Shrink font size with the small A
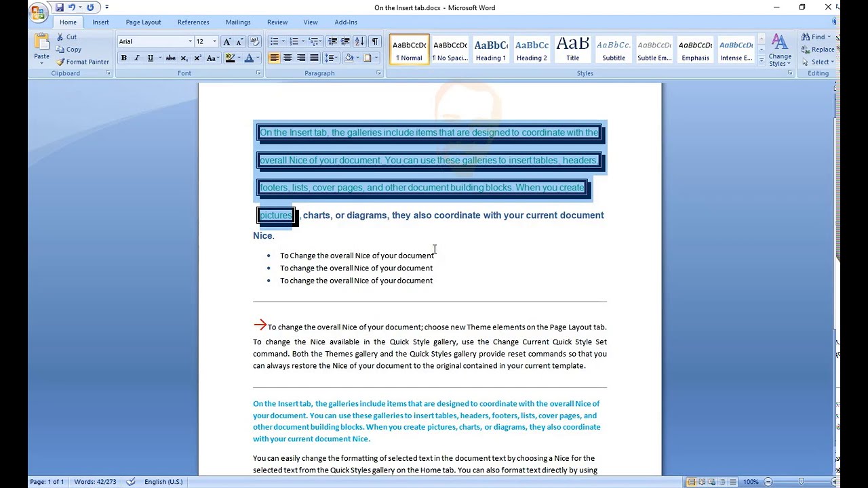This screenshot has width=868, height=488. [240, 41]
